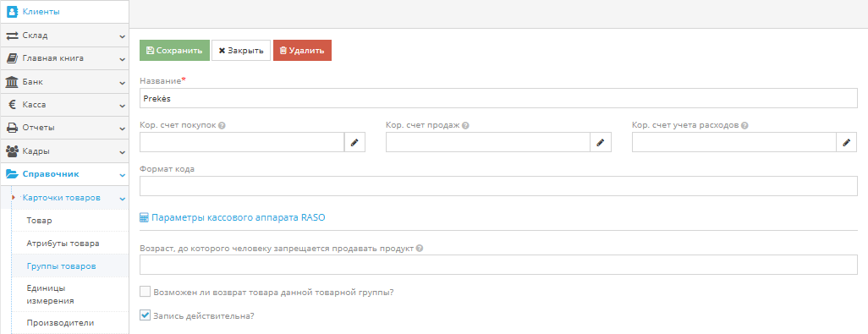The image size is (868, 334).
Task: Click help icon beside Кор. счет покупок
Action: (x=222, y=125)
